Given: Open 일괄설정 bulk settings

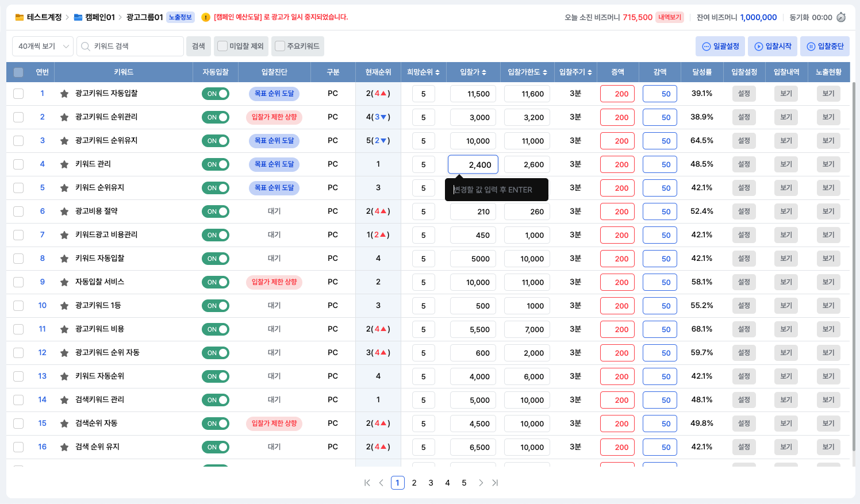Looking at the screenshot, I should click(x=720, y=47).
